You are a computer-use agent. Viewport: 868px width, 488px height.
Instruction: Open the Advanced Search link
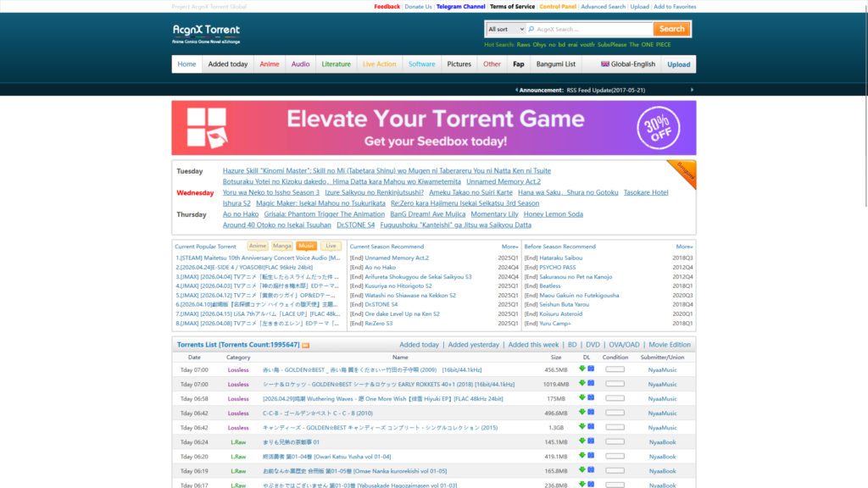(x=603, y=7)
